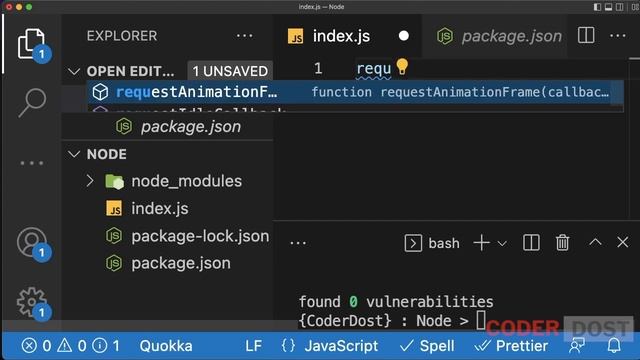Open the Search view in activity bar
The width and height of the screenshot is (640, 360).
click(32, 102)
